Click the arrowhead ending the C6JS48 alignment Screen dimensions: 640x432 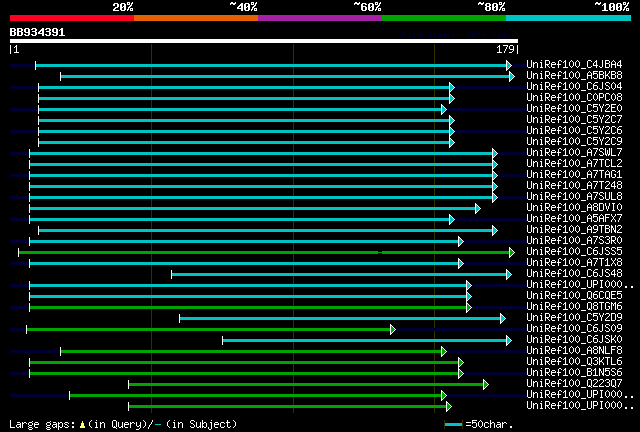click(509, 274)
